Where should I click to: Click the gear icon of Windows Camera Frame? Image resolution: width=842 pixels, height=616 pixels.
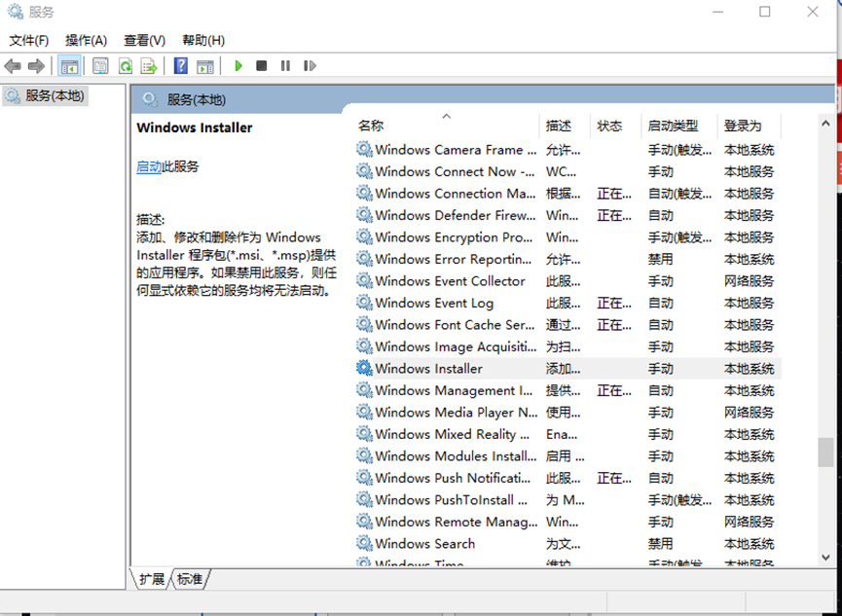coord(364,149)
